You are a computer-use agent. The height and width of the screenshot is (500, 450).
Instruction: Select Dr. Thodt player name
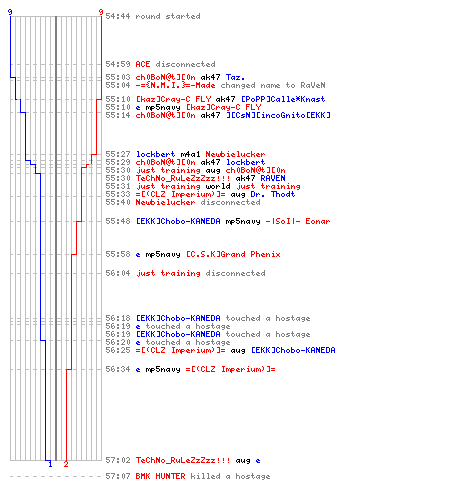click(x=273, y=194)
